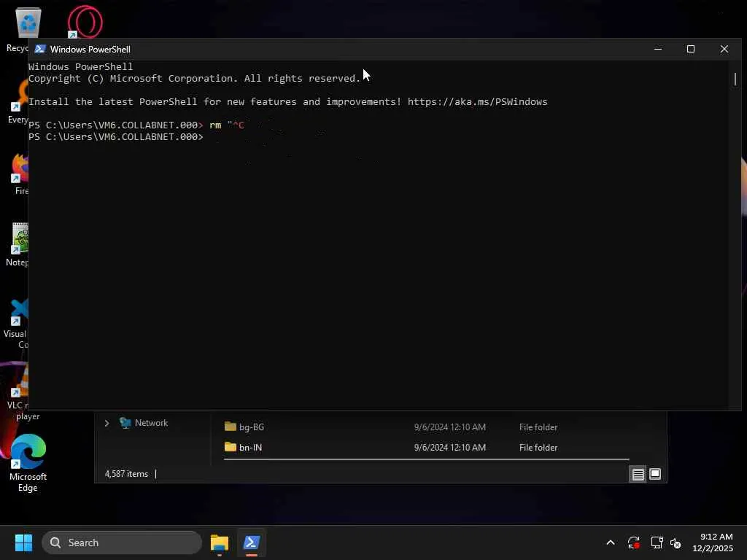The image size is (747, 560).
Task: Show hidden system tray icons
Action: [611, 542]
